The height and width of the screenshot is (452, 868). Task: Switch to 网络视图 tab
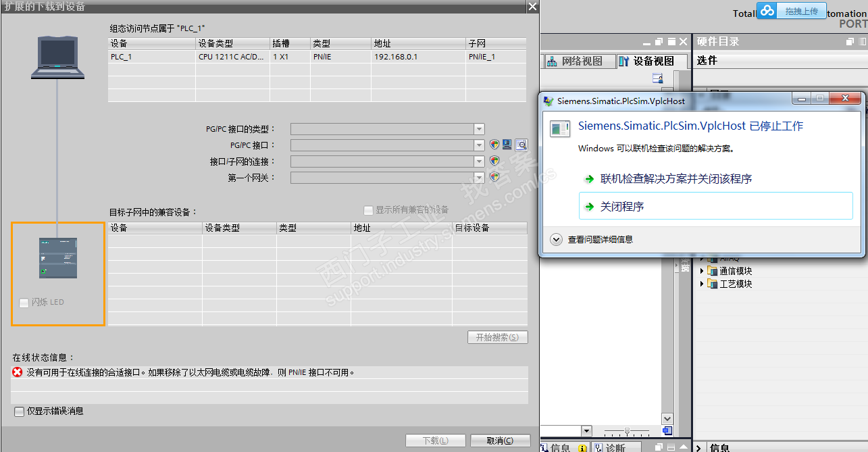click(x=580, y=61)
